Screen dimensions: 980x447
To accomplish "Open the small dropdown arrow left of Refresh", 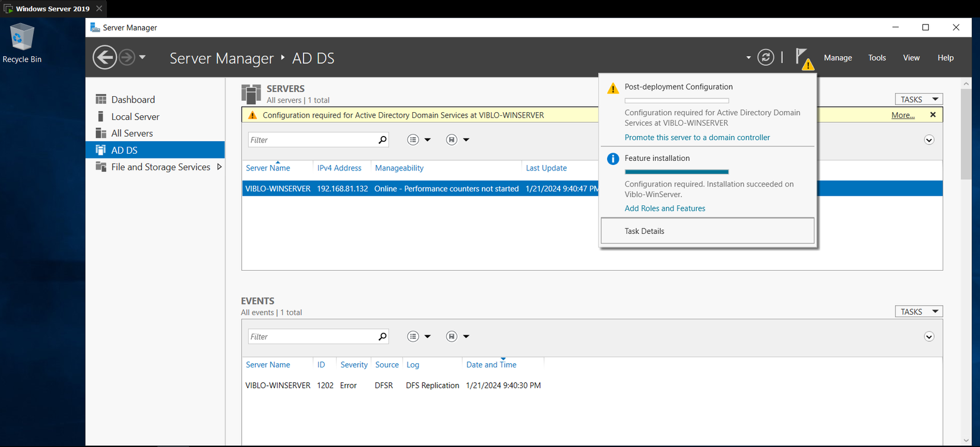I will pyautogui.click(x=748, y=58).
